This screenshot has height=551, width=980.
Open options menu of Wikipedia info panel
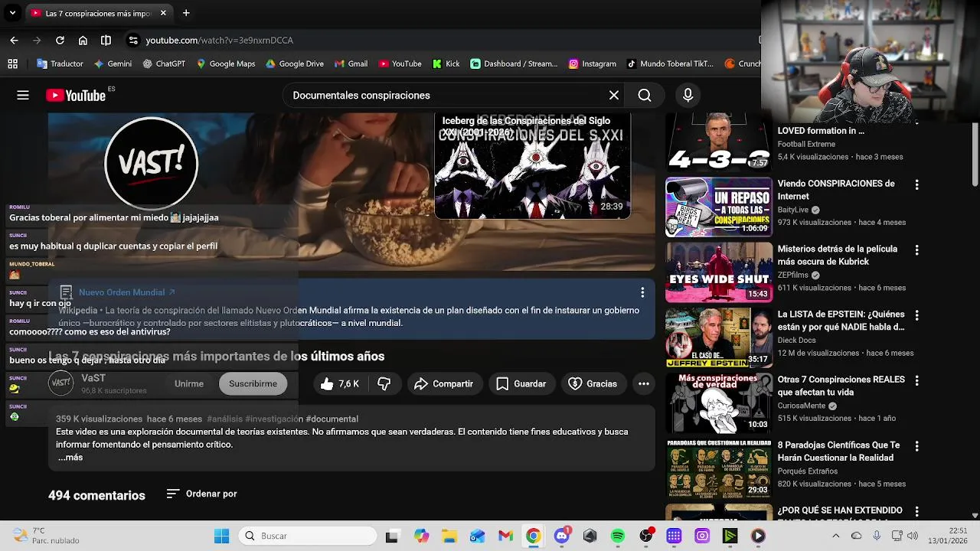tap(642, 292)
